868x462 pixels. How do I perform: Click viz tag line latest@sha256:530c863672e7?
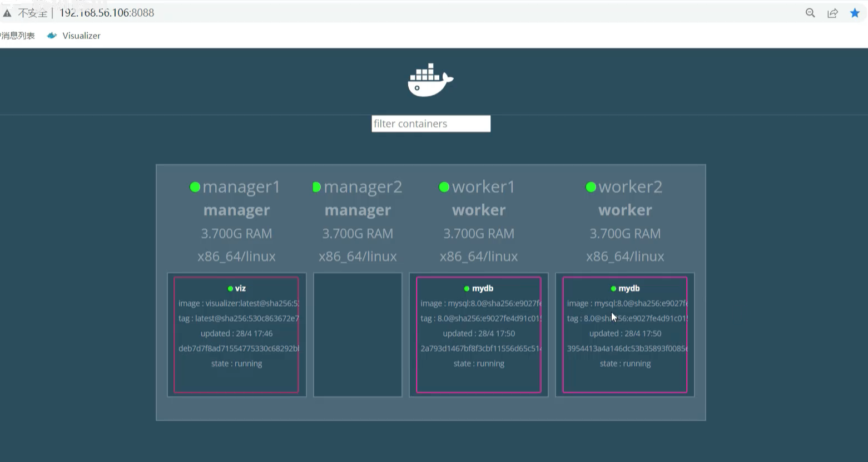[x=239, y=318]
